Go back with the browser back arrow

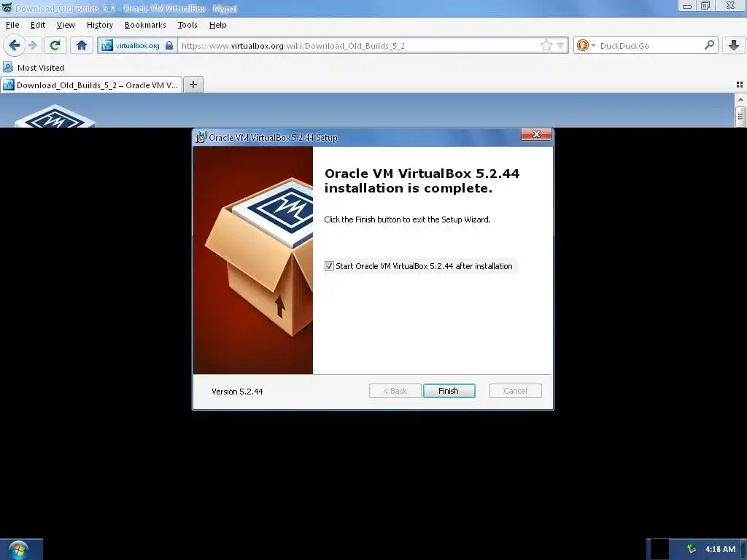click(15, 45)
